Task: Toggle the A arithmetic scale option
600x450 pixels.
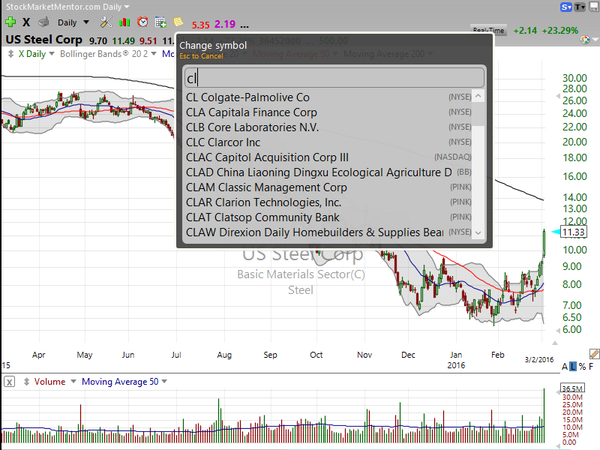Action: pos(564,367)
